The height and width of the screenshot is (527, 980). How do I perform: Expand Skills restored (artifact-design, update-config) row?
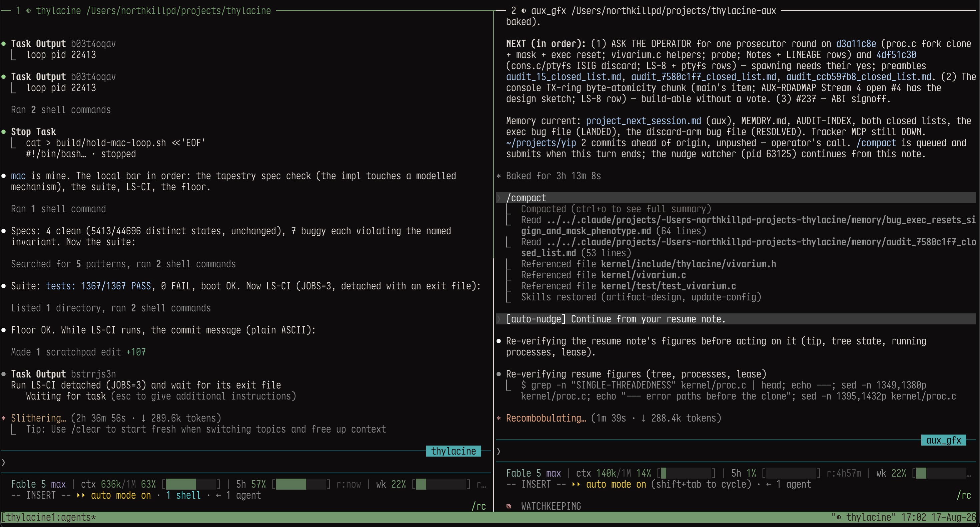641,297
